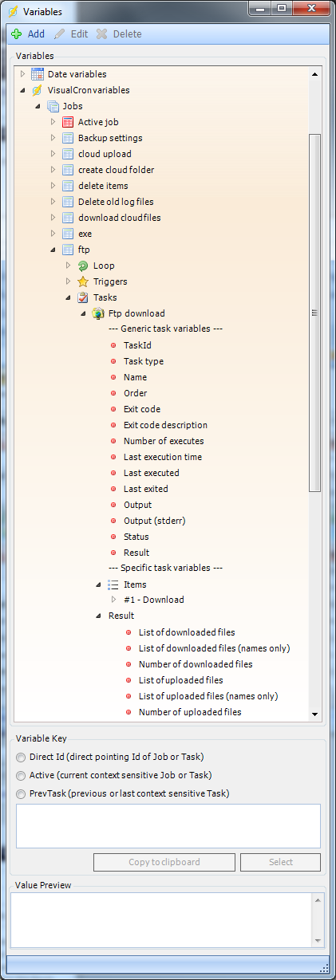
Task: Click the Copy to clipboard button
Action: [x=164, y=862]
